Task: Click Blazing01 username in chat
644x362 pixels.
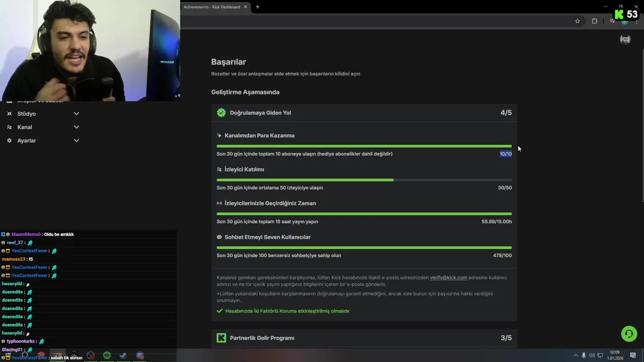Action: coord(12,349)
